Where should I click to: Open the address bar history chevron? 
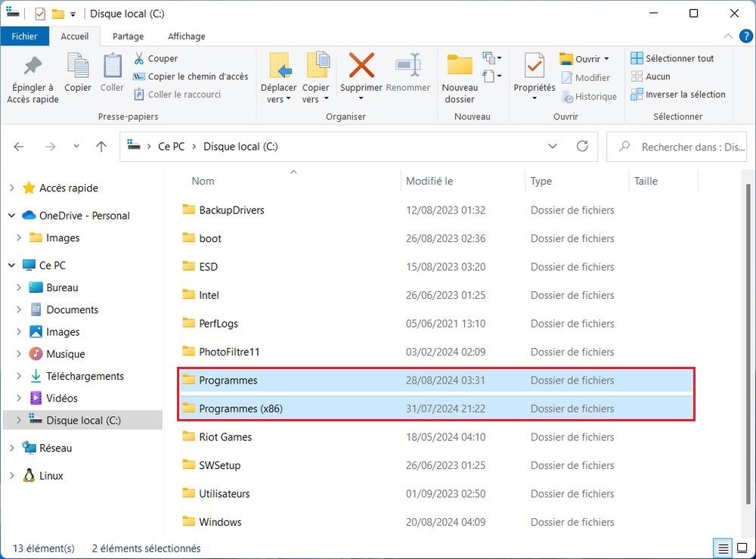553,146
